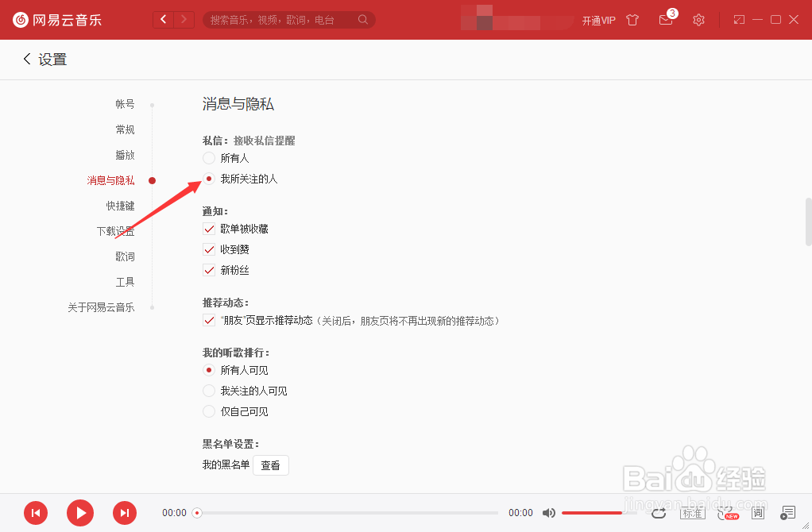Screen dimensions: 812x532
Task: Switch to mini mode icon
Action: coord(739,20)
